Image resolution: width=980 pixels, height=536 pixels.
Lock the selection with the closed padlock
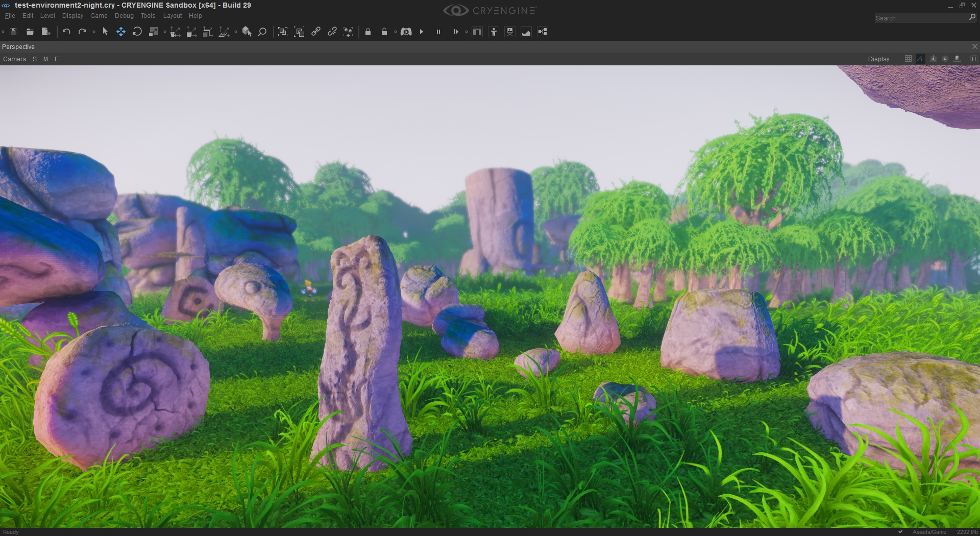point(368,32)
